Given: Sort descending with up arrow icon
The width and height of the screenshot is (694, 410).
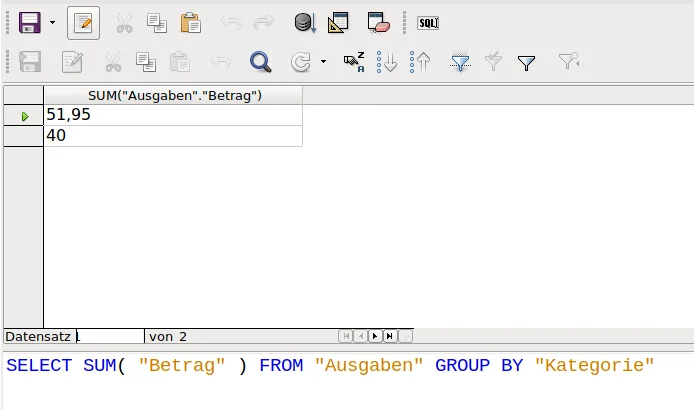Looking at the screenshot, I should [420, 62].
